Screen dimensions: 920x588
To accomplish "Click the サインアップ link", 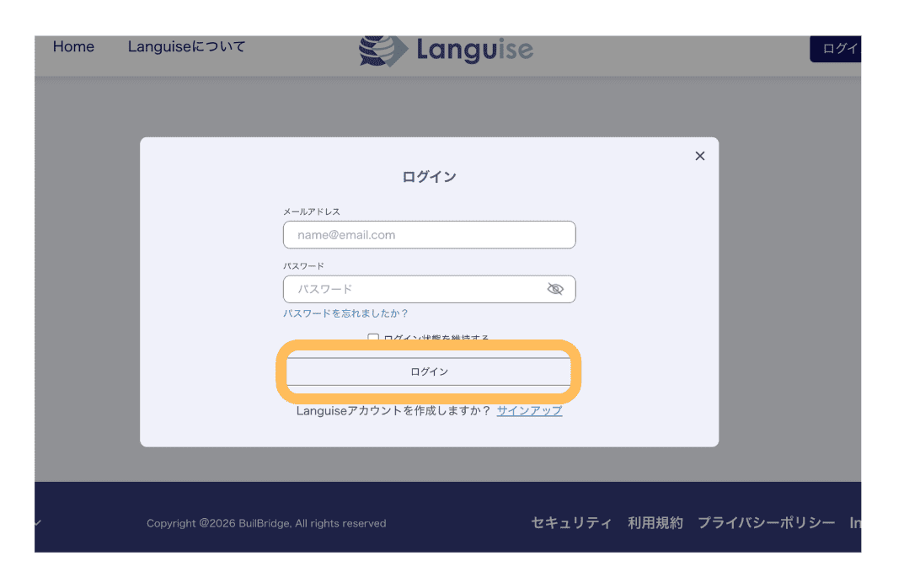I will point(529,411).
